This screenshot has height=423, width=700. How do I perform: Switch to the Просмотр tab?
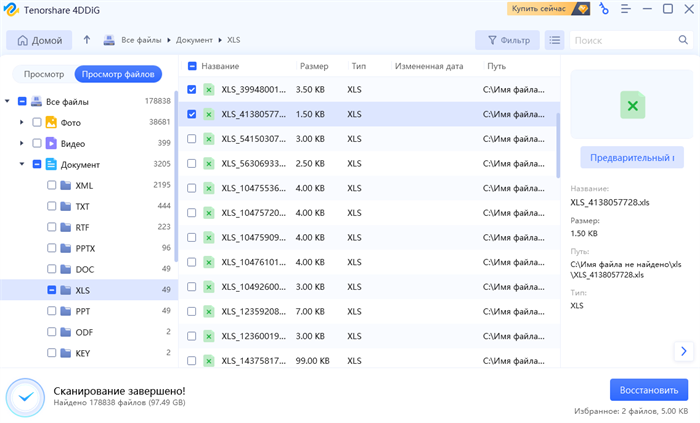click(x=44, y=74)
